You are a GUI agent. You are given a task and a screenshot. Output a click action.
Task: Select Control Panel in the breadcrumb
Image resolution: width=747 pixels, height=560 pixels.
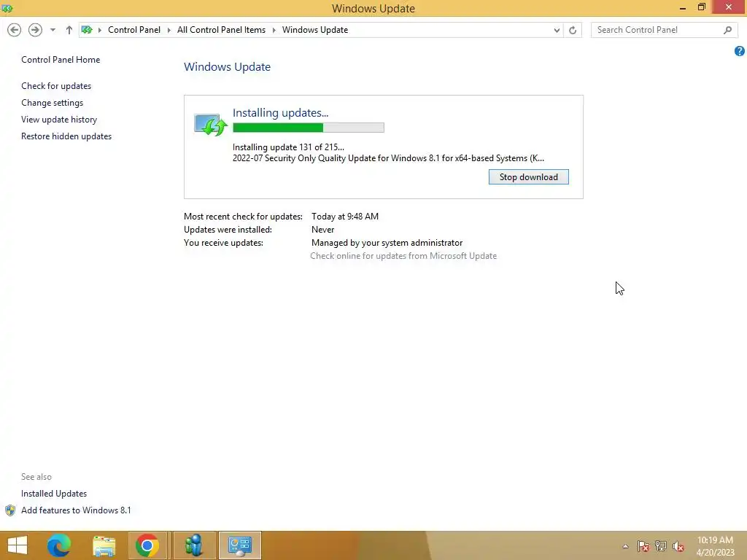(x=134, y=30)
